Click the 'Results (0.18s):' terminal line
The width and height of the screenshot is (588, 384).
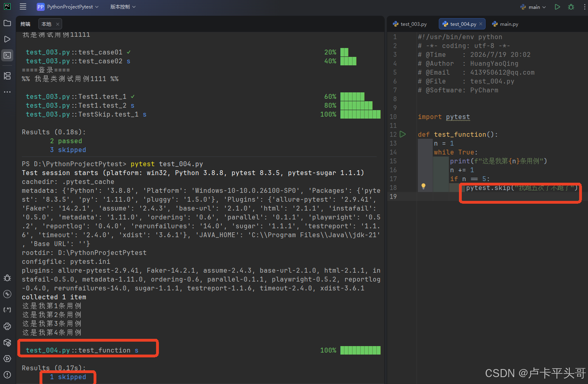[x=54, y=132]
